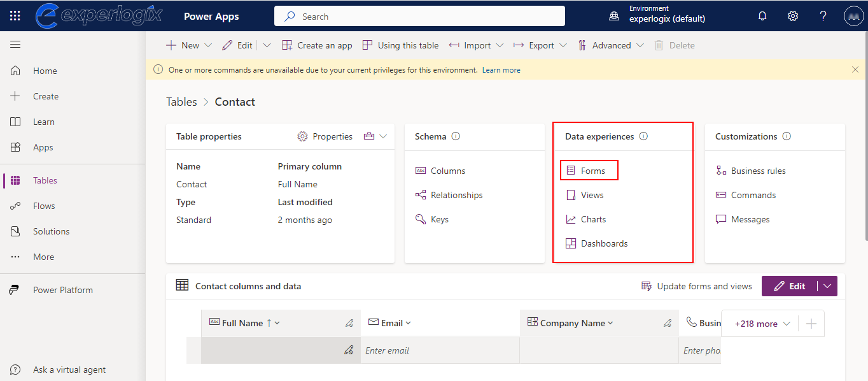The width and height of the screenshot is (868, 381).
Task: Open Columns under Schema
Action: point(440,171)
